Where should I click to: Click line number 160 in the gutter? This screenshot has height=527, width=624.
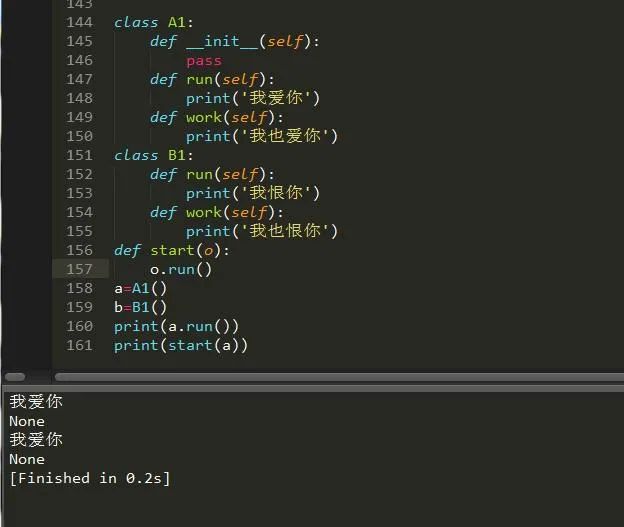[80, 326]
